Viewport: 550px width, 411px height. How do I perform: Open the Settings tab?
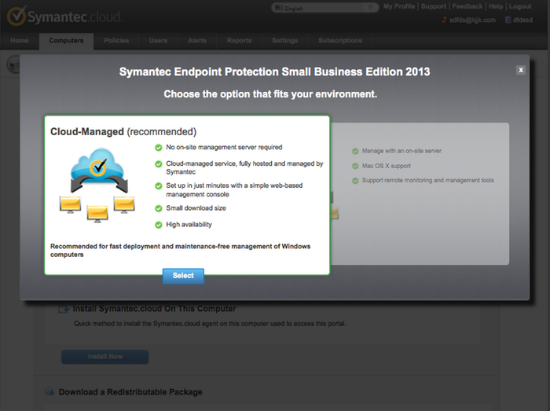[285, 41]
